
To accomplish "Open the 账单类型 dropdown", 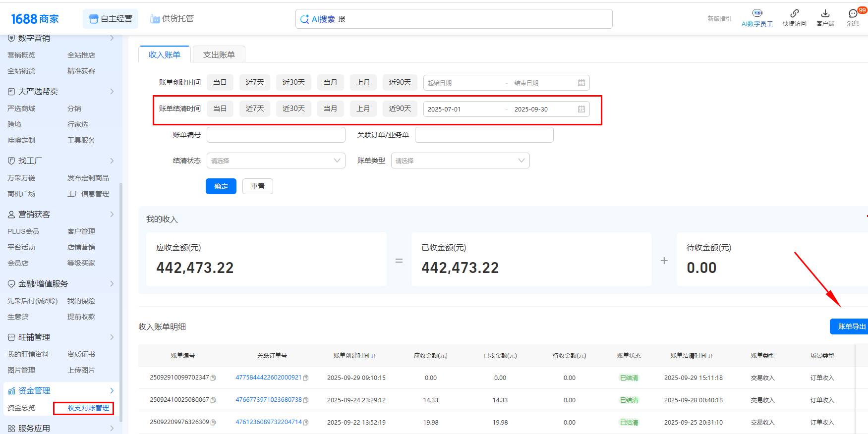I will (x=460, y=161).
